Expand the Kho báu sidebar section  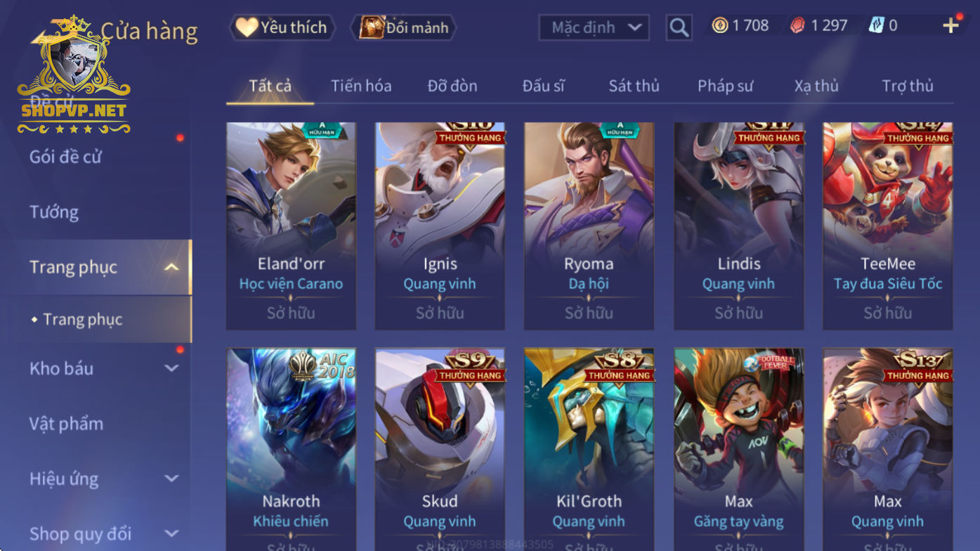click(x=171, y=368)
